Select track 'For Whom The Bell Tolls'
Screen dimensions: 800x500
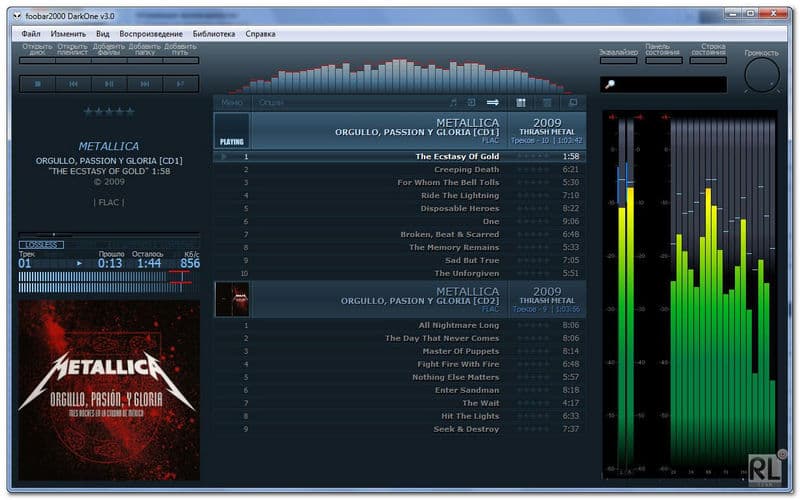pyautogui.click(x=399, y=183)
